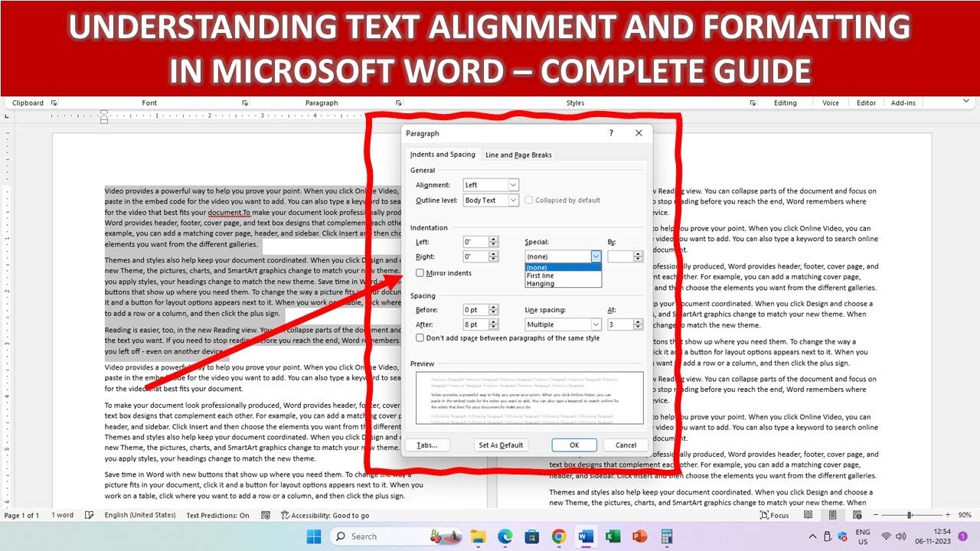Screen dimensions: 980x551
Task: Switch to Indents and Spacing tab
Action: coord(443,155)
